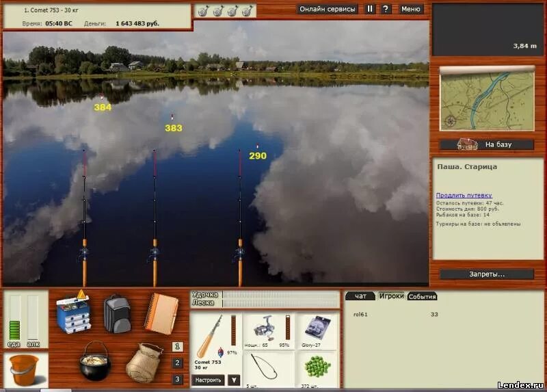Click the value 33 beside rol61
This screenshot has height=392, width=547.
pyautogui.click(x=434, y=314)
